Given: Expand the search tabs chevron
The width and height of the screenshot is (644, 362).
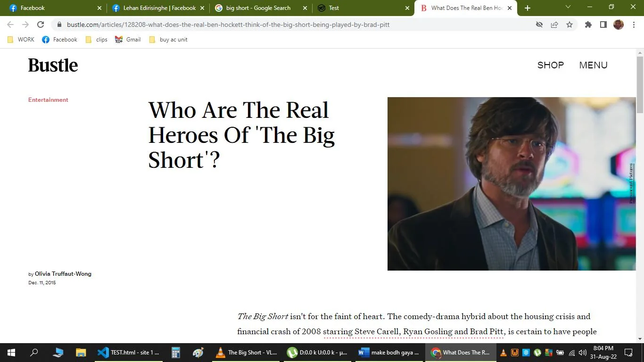Looking at the screenshot, I should pos(568,7).
